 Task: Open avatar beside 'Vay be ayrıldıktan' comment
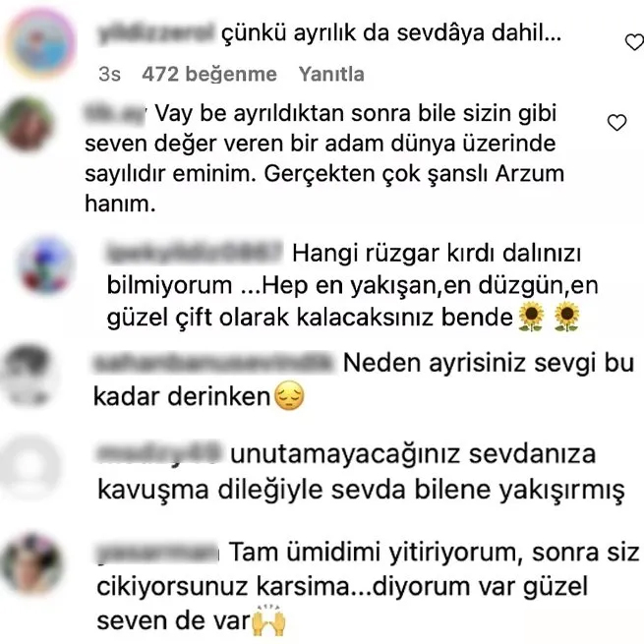[x=28, y=123]
